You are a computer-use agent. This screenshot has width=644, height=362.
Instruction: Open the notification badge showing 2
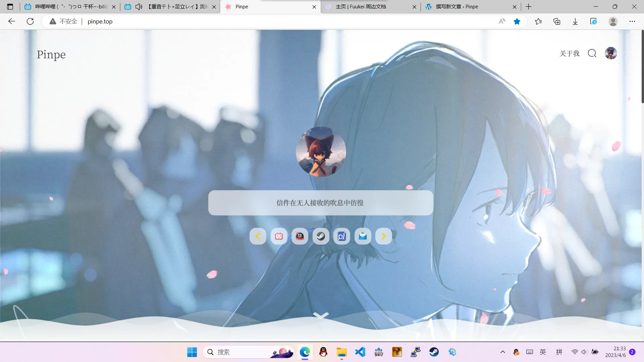tap(632, 352)
